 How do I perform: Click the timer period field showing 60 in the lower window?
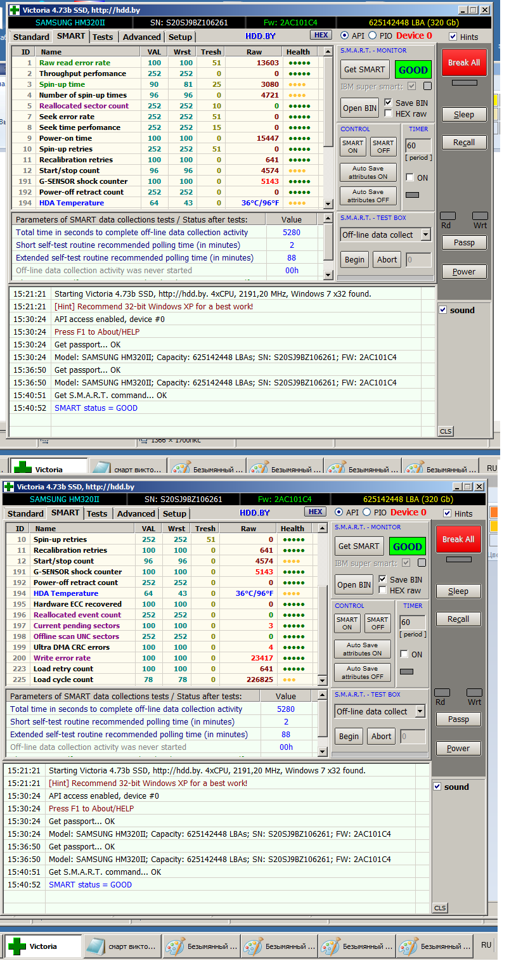click(413, 622)
